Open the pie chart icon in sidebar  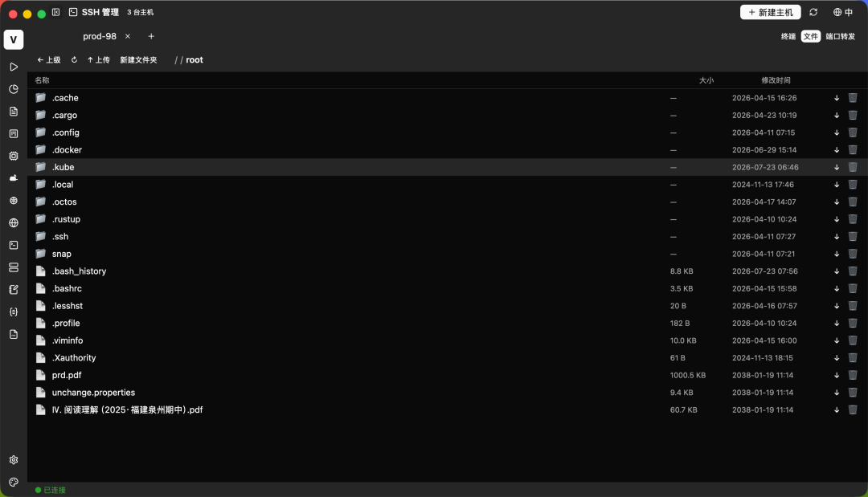(x=14, y=89)
